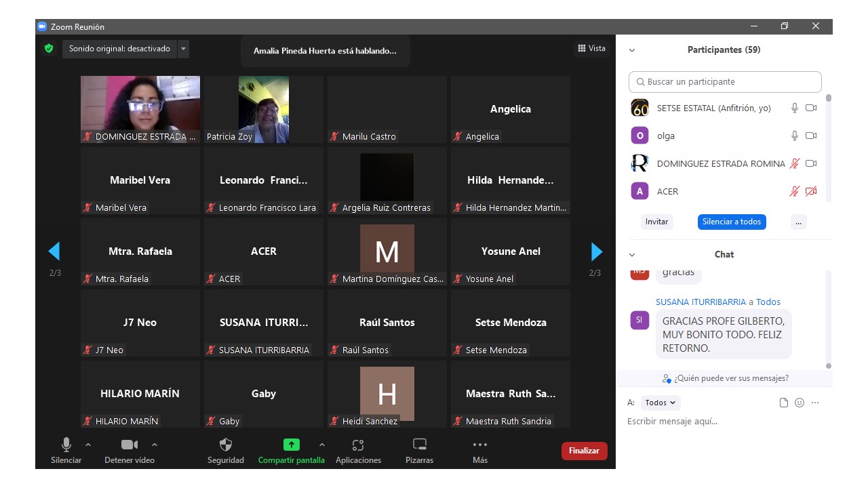Open the Más options menu
Image resolution: width=868 pixels, height=488 pixels.
click(480, 451)
